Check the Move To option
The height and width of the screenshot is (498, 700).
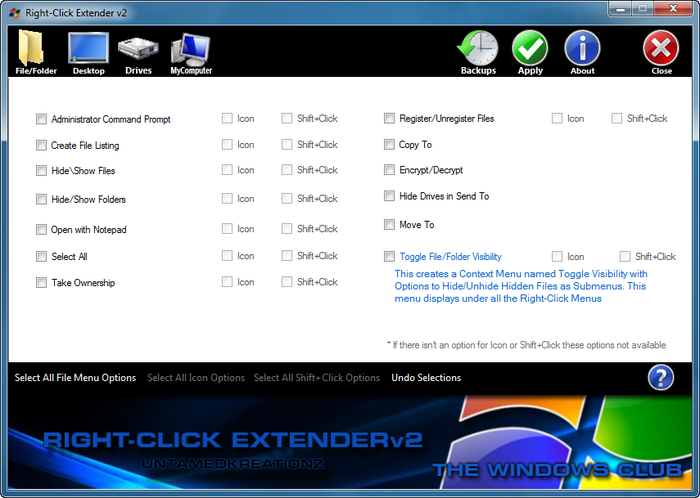click(x=389, y=224)
